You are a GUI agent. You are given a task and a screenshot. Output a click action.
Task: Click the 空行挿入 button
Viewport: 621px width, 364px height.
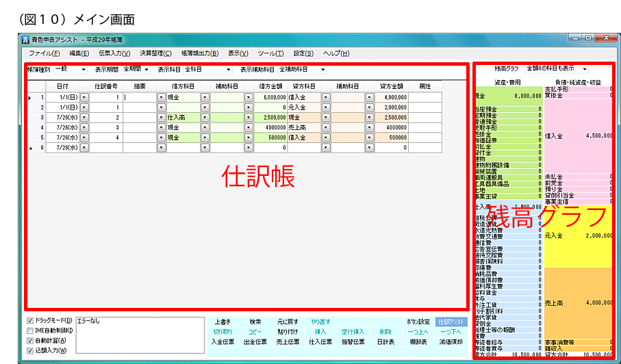[x=353, y=331]
